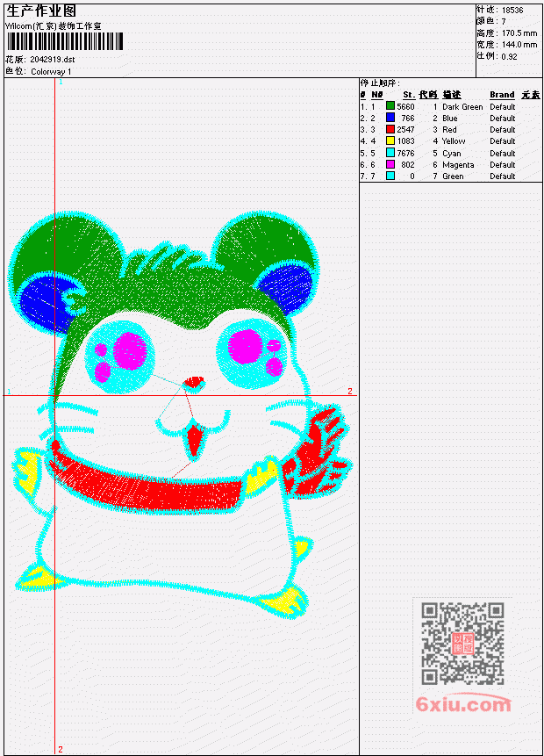
Task: Select the swatch in row 7 labeled Green
Action: pos(390,176)
